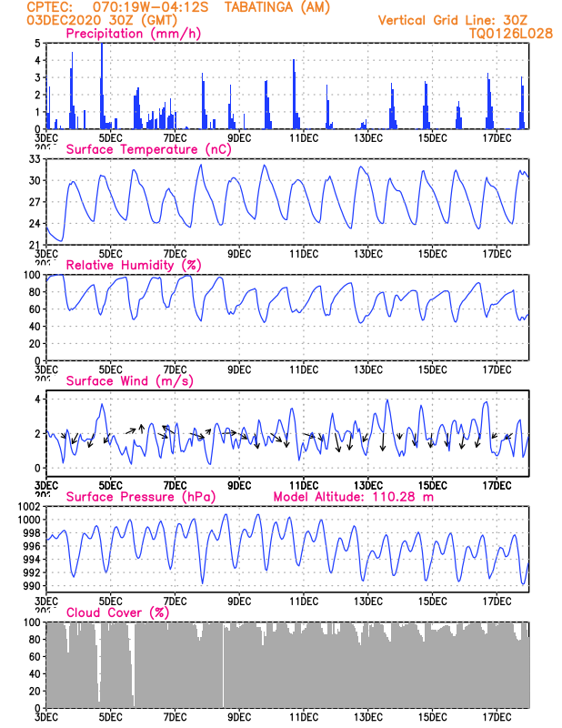Select 15DEC label under Relative Humidity chart
562x728 pixels.
pos(433,370)
